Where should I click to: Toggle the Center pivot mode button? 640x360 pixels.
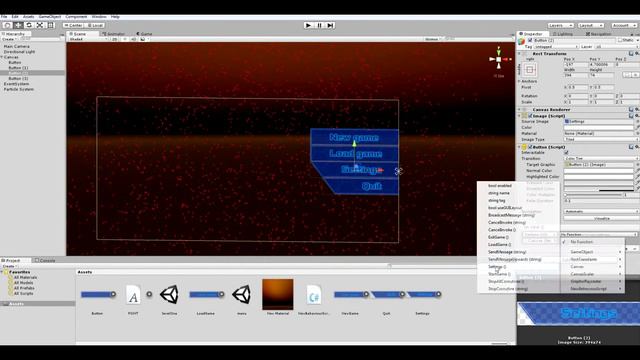73,25
